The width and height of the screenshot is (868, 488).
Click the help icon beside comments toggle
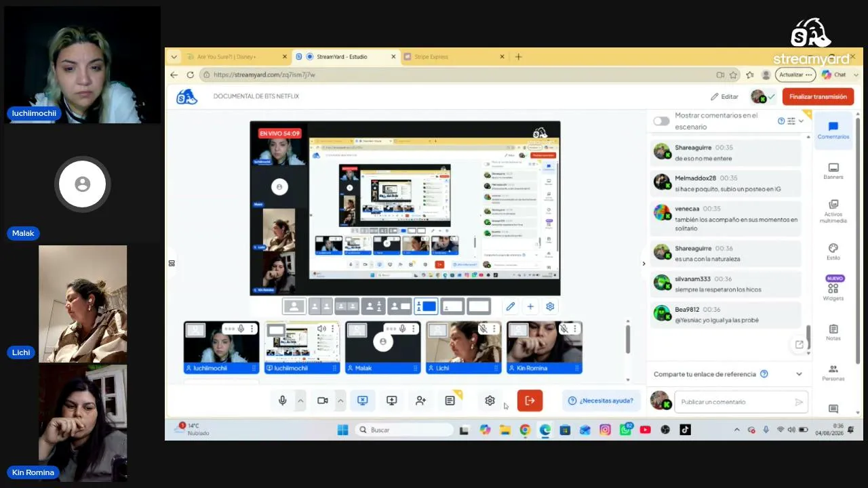pos(781,121)
